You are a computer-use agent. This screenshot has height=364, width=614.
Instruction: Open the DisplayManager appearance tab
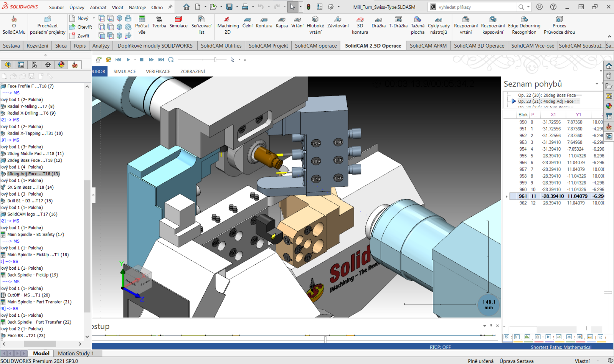tap(61, 65)
